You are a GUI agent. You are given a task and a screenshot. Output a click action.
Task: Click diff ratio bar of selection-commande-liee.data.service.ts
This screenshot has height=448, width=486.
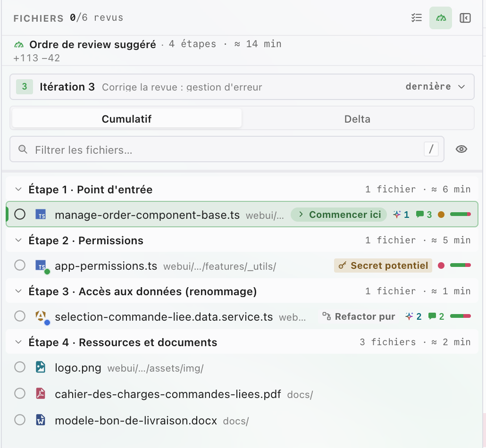tap(460, 316)
